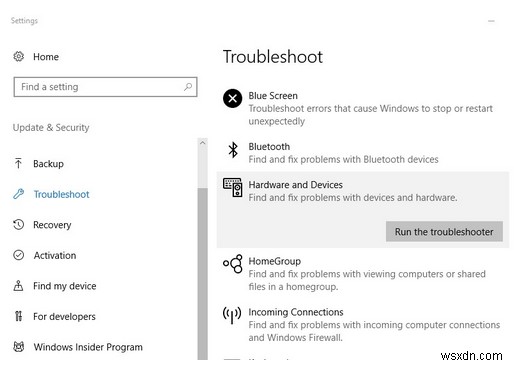Click the HomeGroup description text
This screenshot has height=366, width=514.
pos(367,280)
